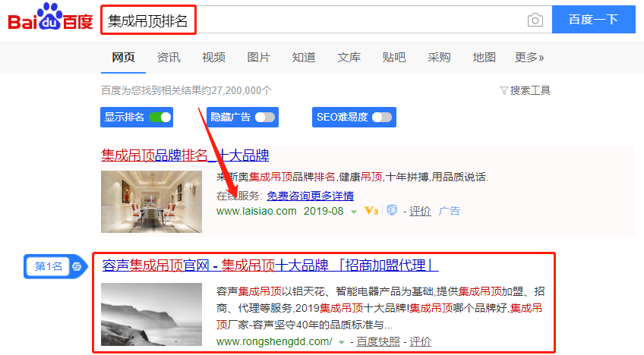Click the 百度一下 search button
The image size is (644, 355).
tap(593, 19)
